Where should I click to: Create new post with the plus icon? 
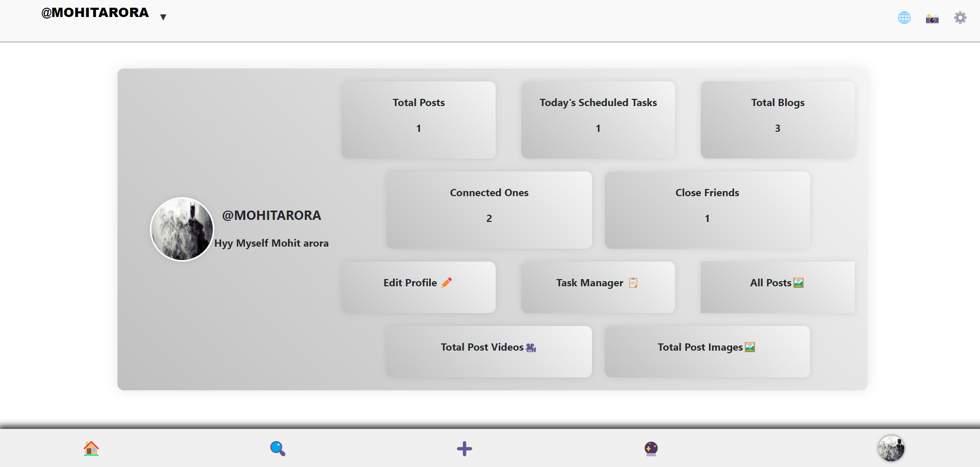coord(464,448)
